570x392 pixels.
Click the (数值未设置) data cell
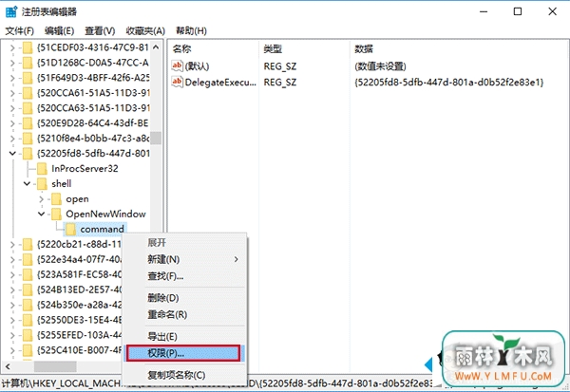click(380, 66)
